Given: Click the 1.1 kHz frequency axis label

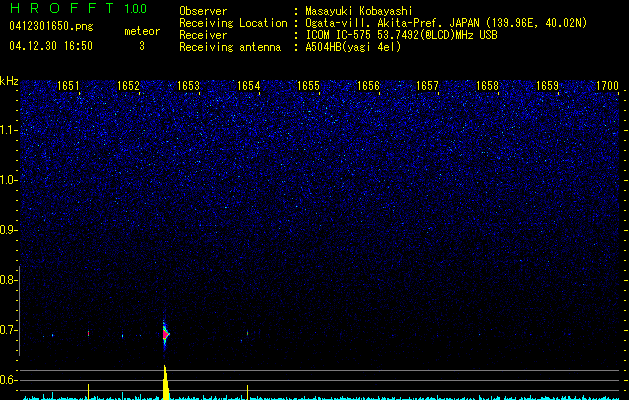Looking at the screenshot, I should click(x=8, y=130).
